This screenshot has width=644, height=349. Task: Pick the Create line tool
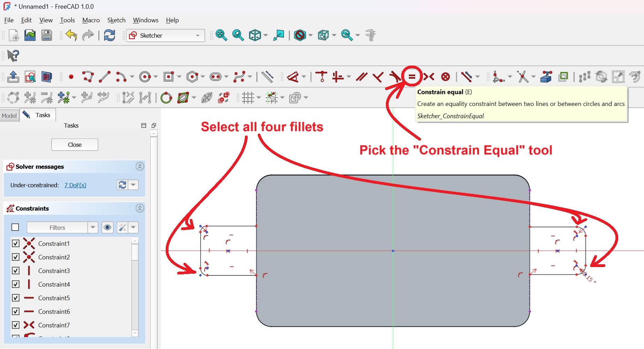point(104,77)
